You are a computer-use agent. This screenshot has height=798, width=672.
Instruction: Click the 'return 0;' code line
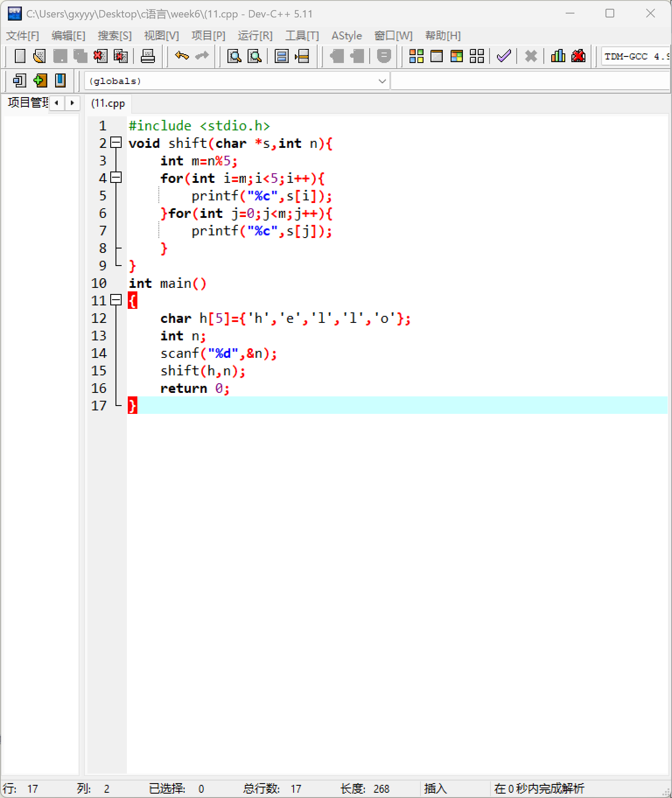pyautogui.click(x=195, y=388)
